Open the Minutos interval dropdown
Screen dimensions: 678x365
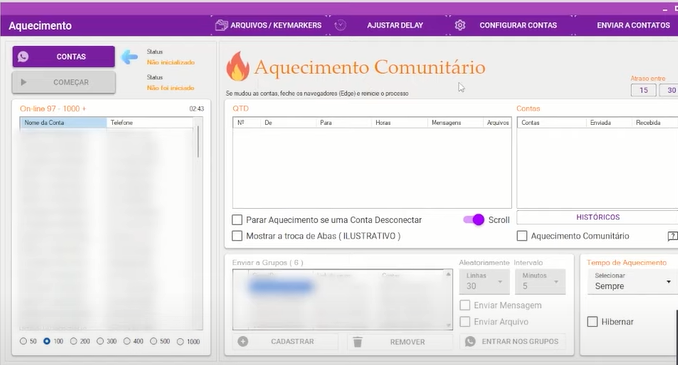click(540, 282)
